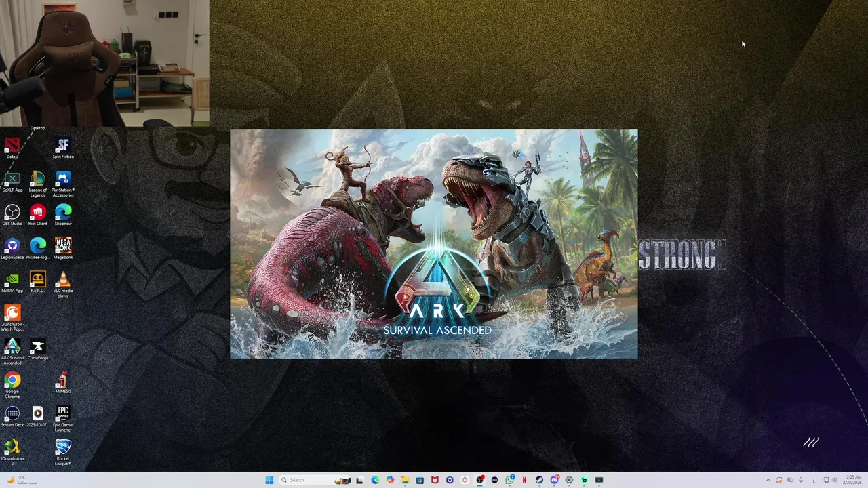
Task: Click the taskbar Search box
Action: [314, 480]
